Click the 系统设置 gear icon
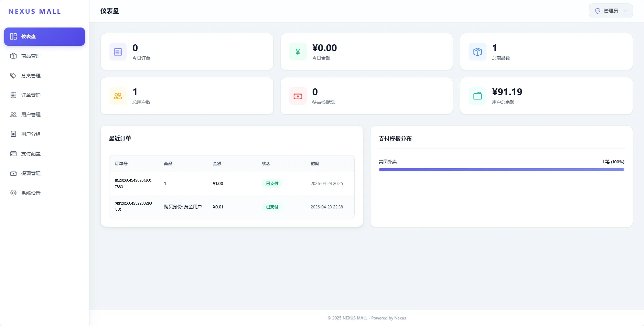The width and height of the screenshot is (644, 326). tap(13, 193)
